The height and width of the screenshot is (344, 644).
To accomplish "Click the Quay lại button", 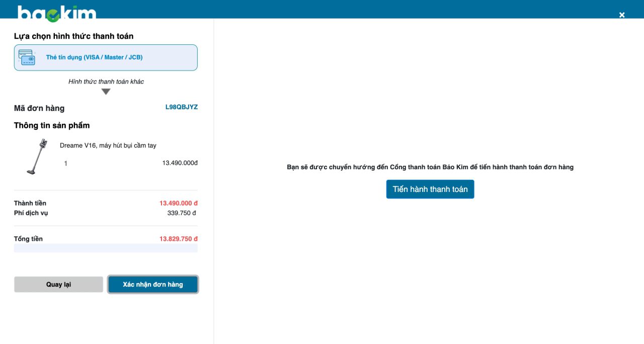I will point(58,285).
